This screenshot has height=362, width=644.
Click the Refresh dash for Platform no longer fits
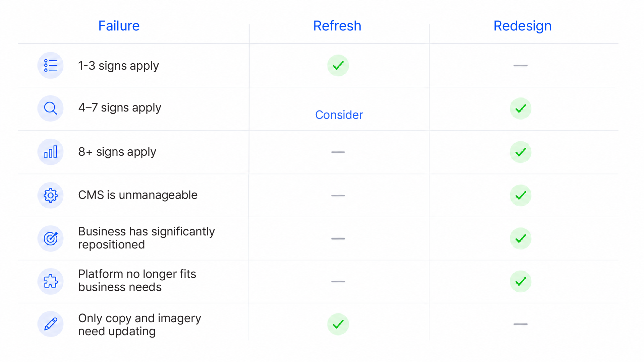click(x=338, y=282)
